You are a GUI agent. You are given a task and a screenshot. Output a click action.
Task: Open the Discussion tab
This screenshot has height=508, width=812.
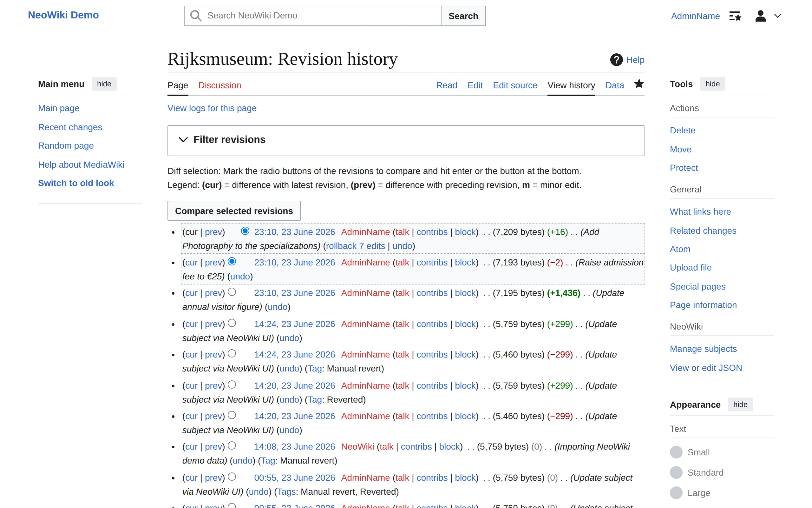pyautogui.click(x=220, y=85)
